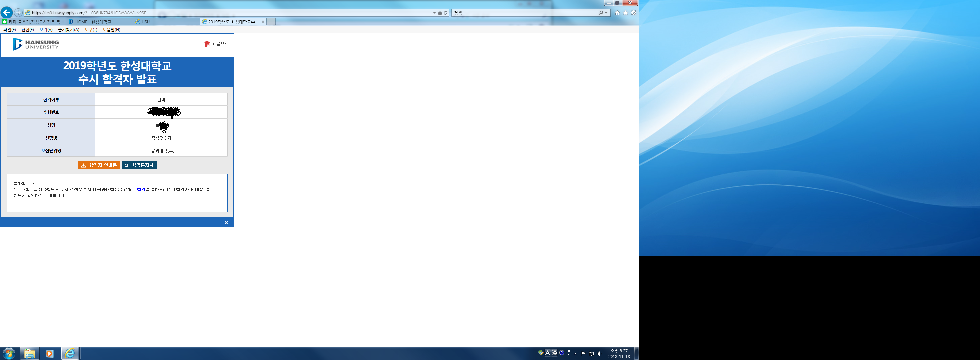Click the IT공과대학(주) table cell

(x=161, y=150)
